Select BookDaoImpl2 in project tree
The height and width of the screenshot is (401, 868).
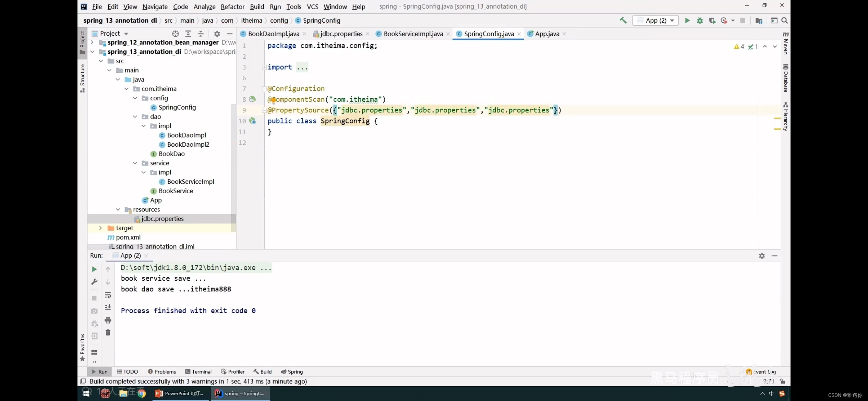pos(188,145)
